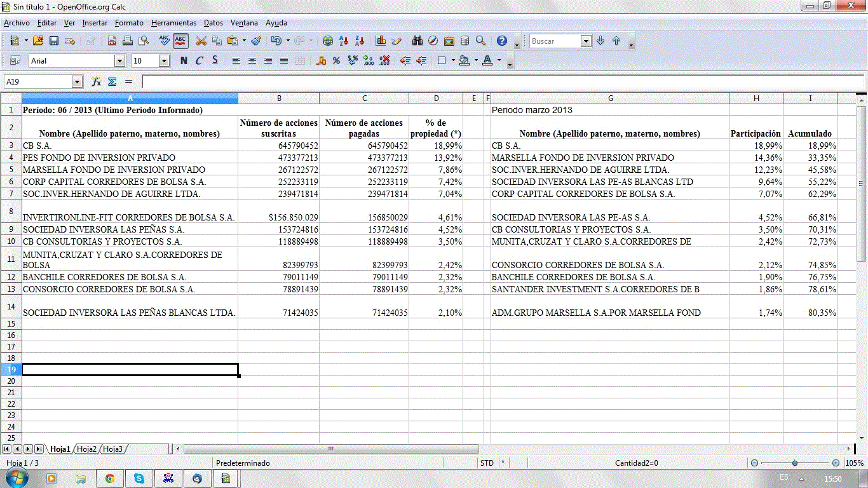Open page preview
The width and height of the screenshot is (868, 488).
[x=144, y=41]
